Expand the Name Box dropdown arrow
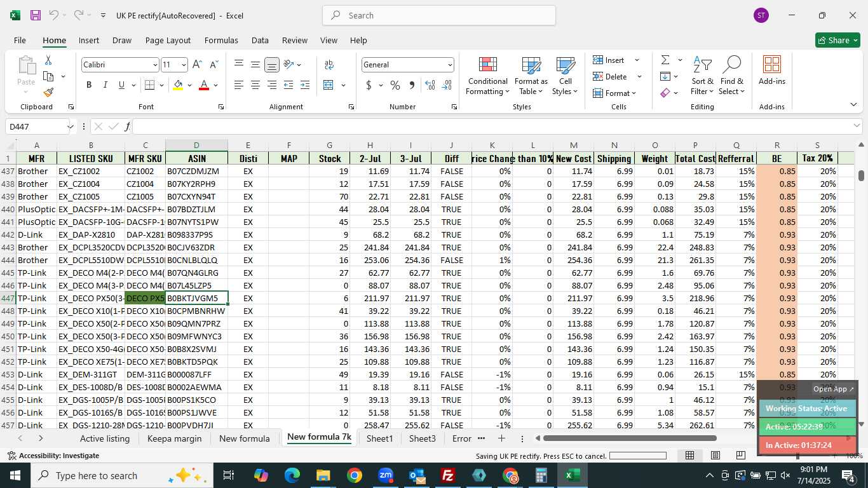The height and width of the screenshot is (488, 868). point(70,126)
